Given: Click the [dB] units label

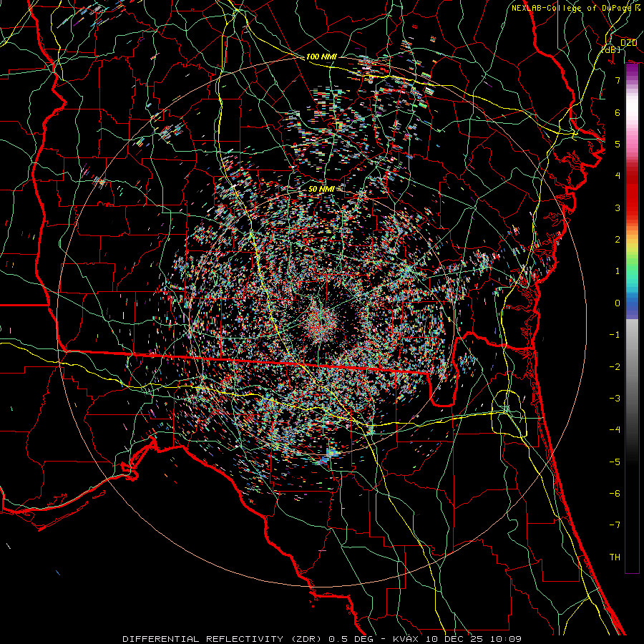Looking at the screenshot, I should (x=611, y=50).
